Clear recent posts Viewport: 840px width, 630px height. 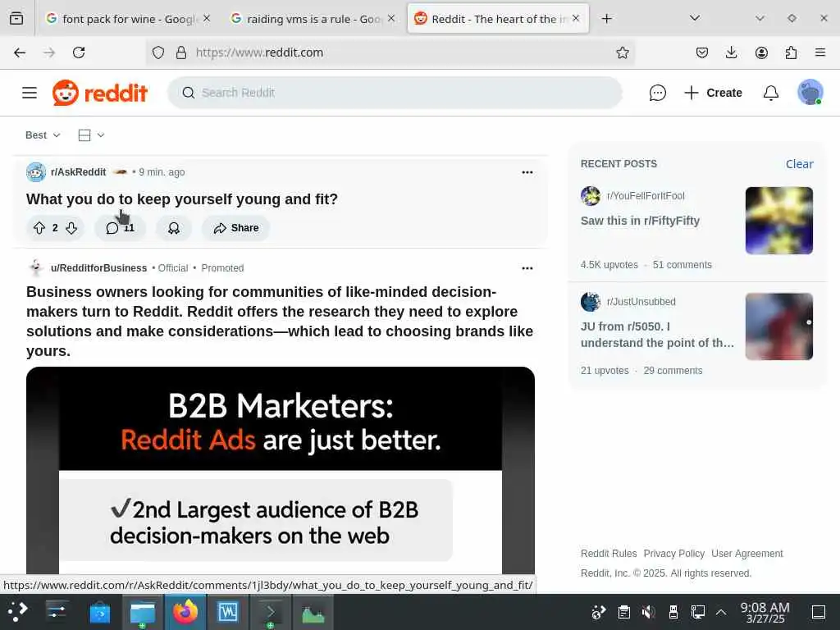[x=799, y=164]
